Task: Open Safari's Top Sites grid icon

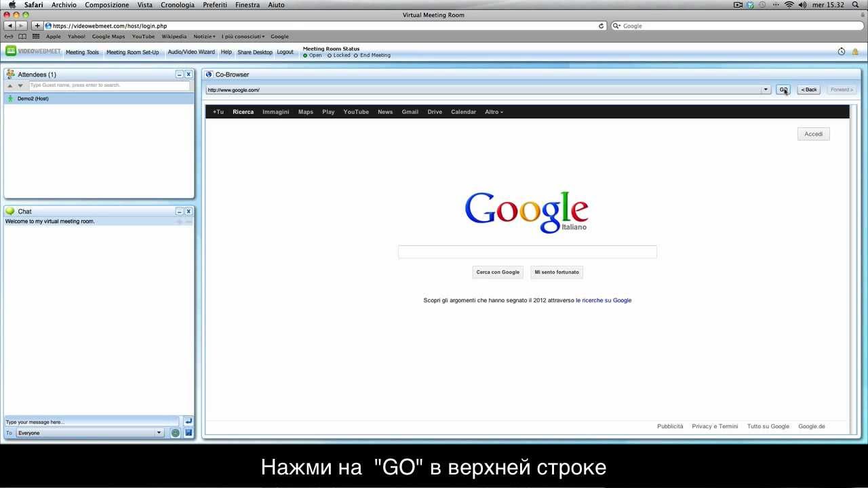Action: click(x=36, y=37)
